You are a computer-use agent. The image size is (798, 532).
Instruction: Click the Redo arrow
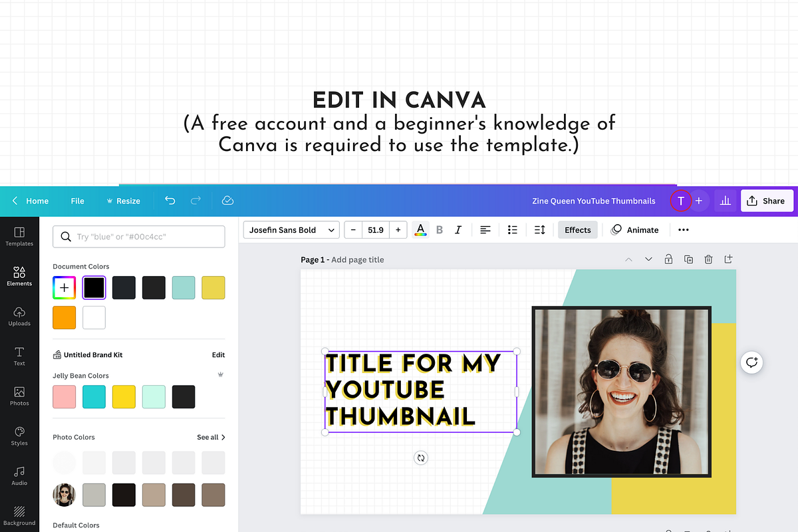pos(196,200)
